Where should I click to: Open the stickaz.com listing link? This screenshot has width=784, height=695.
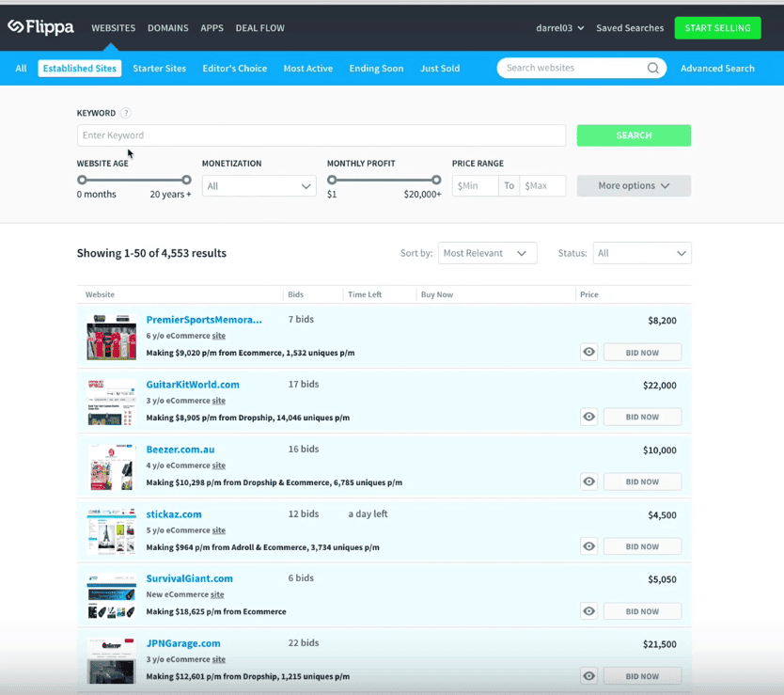pyautogui.click(x=174, y=513)
